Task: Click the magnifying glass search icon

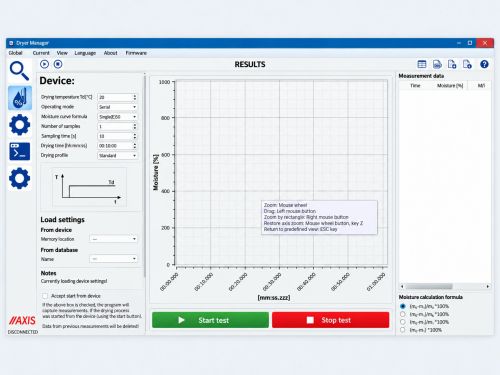Action: tap(19, 71)
